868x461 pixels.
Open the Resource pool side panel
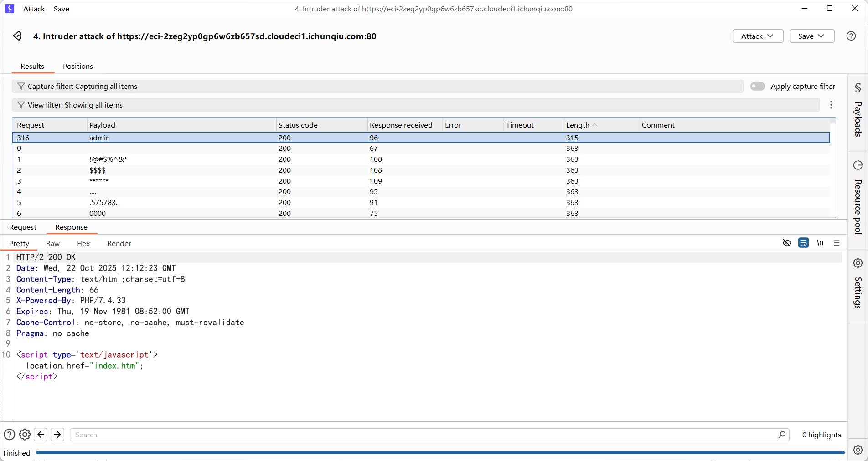[x=858, y=197]
